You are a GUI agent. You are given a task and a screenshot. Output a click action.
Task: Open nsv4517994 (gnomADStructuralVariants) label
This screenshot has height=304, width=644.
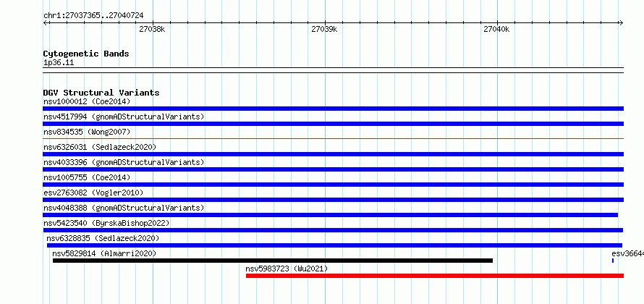pos(124,117)
